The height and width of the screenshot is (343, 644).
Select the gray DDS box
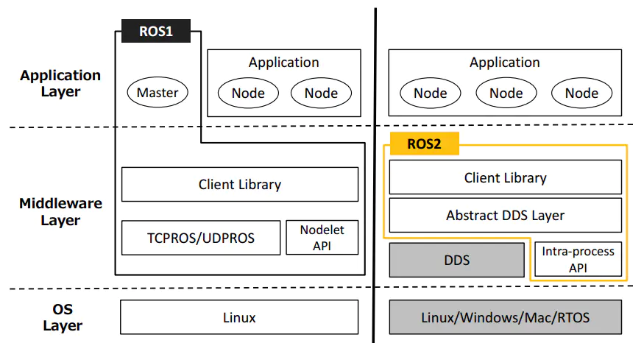(457, 260)
